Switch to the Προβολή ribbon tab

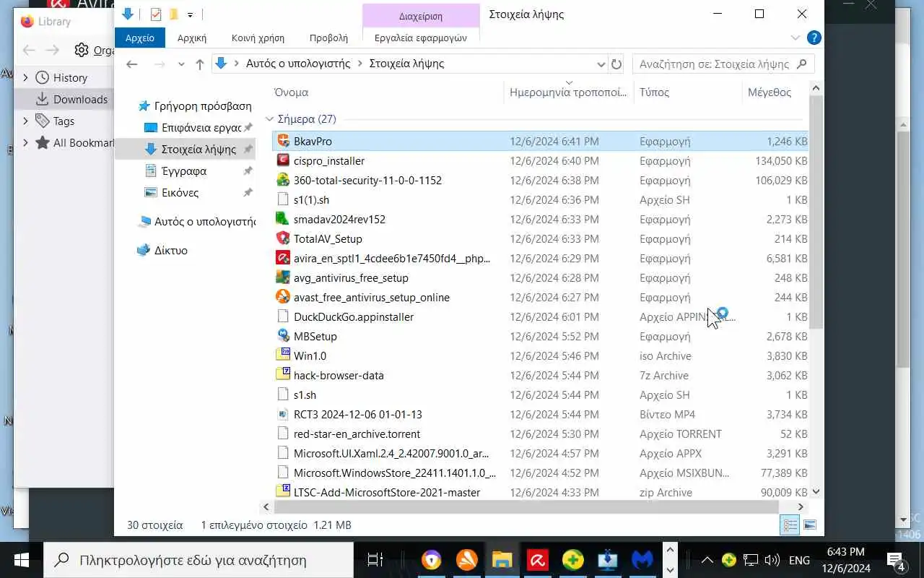click(328, 38)
